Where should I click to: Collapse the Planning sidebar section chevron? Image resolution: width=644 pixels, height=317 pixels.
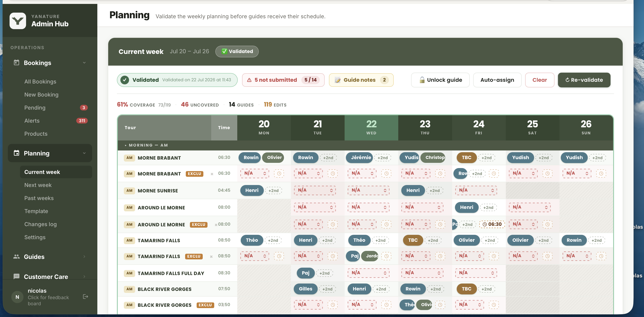coord(84,153)
